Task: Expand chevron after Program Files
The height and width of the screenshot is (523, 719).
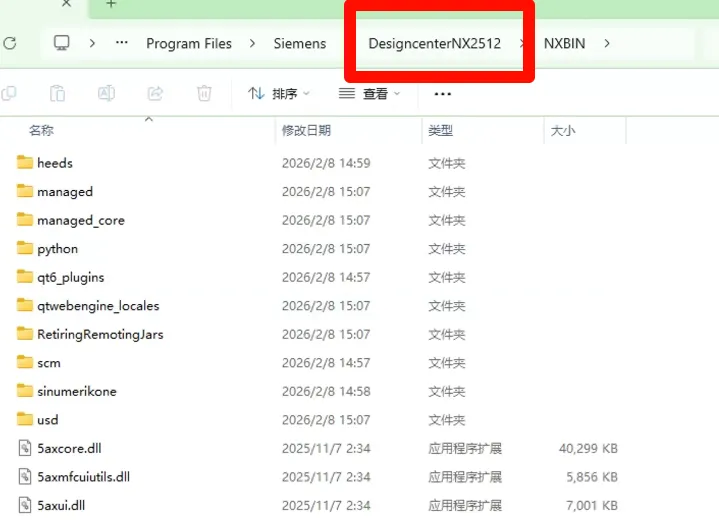Action: coord(252,44)
